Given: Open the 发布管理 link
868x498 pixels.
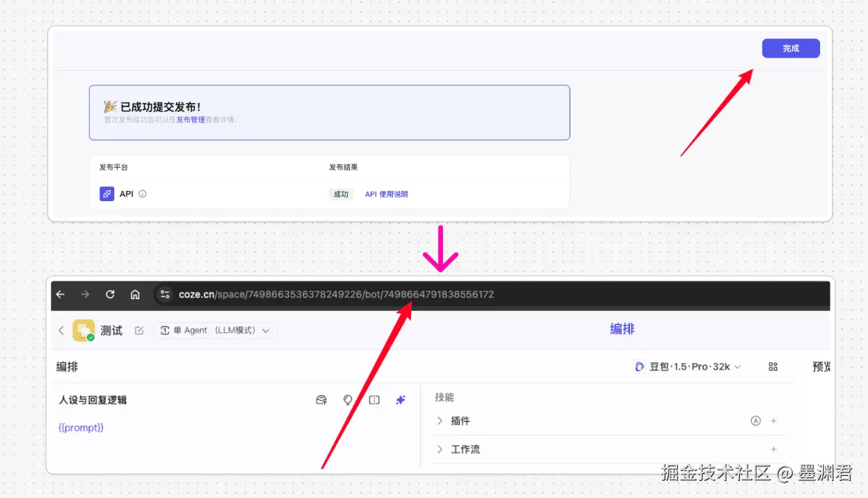Looking at the screenshot, I should coord(190,119).
